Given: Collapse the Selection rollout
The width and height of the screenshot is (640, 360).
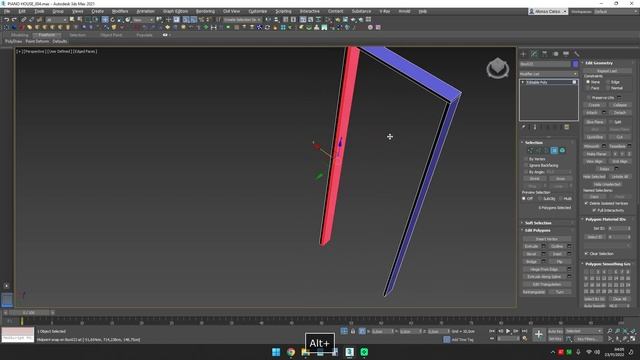Looking at the screenshot, I should coord(533,143).
